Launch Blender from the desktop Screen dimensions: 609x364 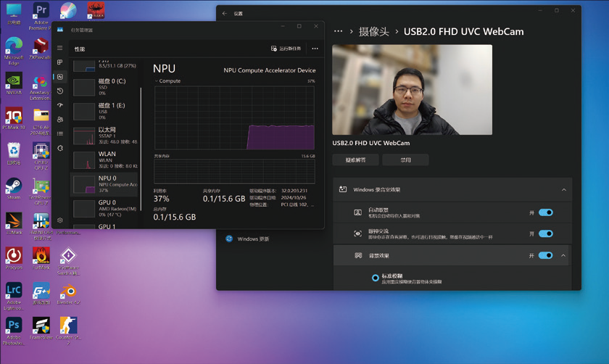[x=68, y=293]
